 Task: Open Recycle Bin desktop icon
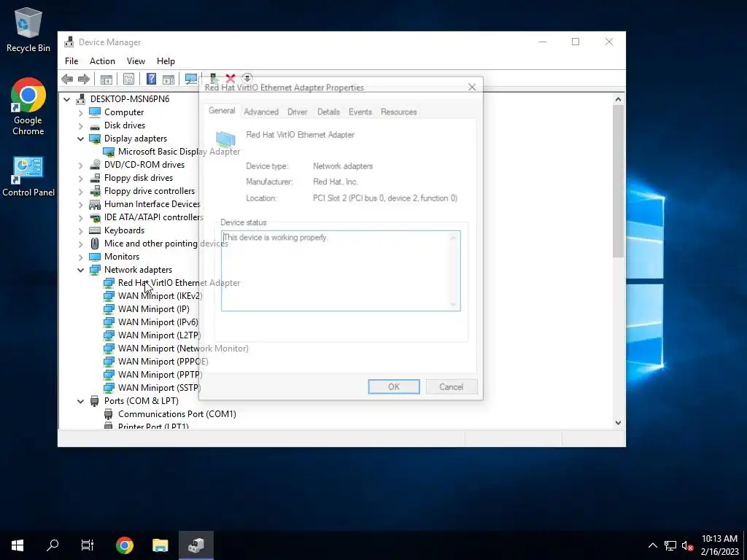click(x=28, y=29)
